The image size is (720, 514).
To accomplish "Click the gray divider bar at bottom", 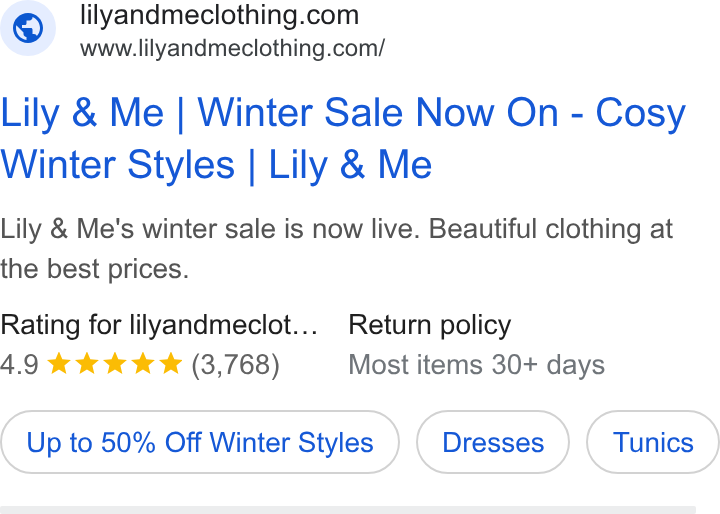I will coord(348,510).
